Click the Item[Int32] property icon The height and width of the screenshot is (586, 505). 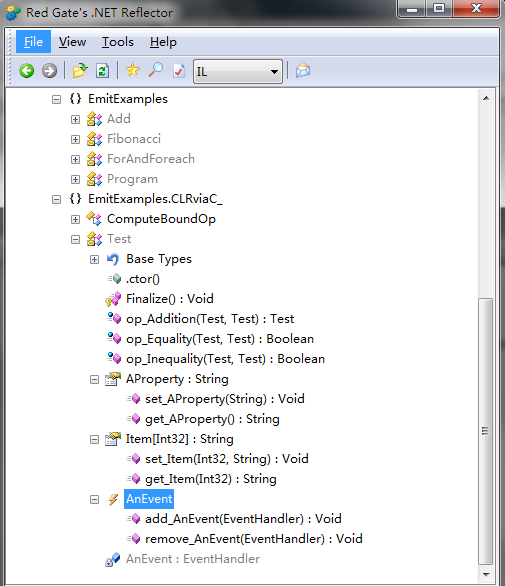pos(113,439)
